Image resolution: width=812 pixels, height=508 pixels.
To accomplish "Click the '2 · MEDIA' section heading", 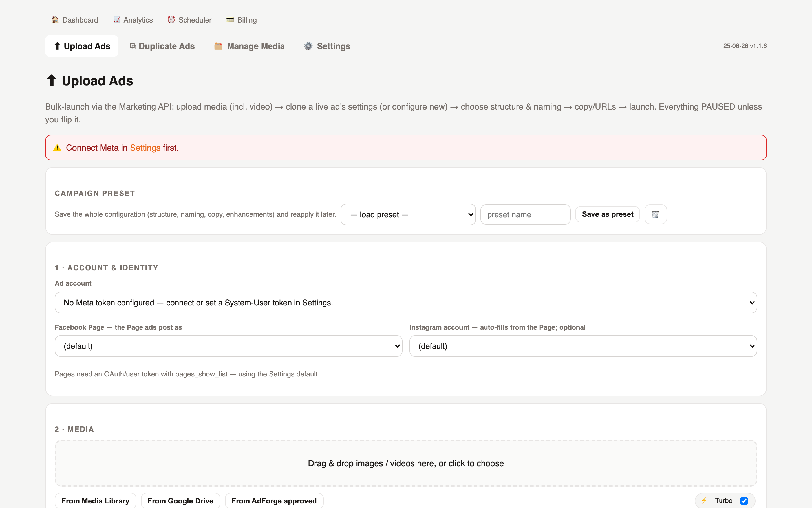I will click(x=74, y=429).
